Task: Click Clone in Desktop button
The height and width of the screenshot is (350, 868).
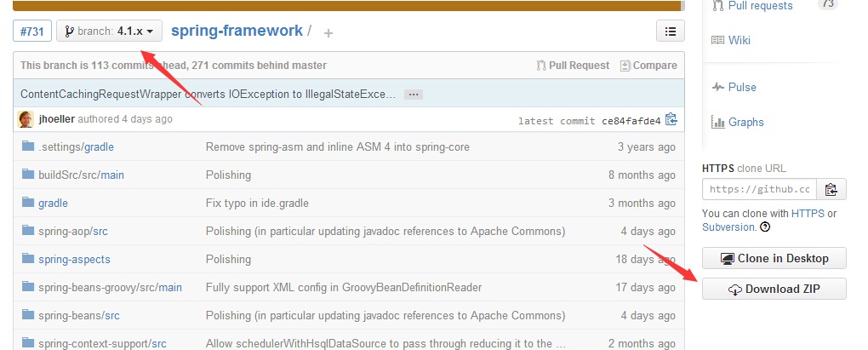Action: 774,258
